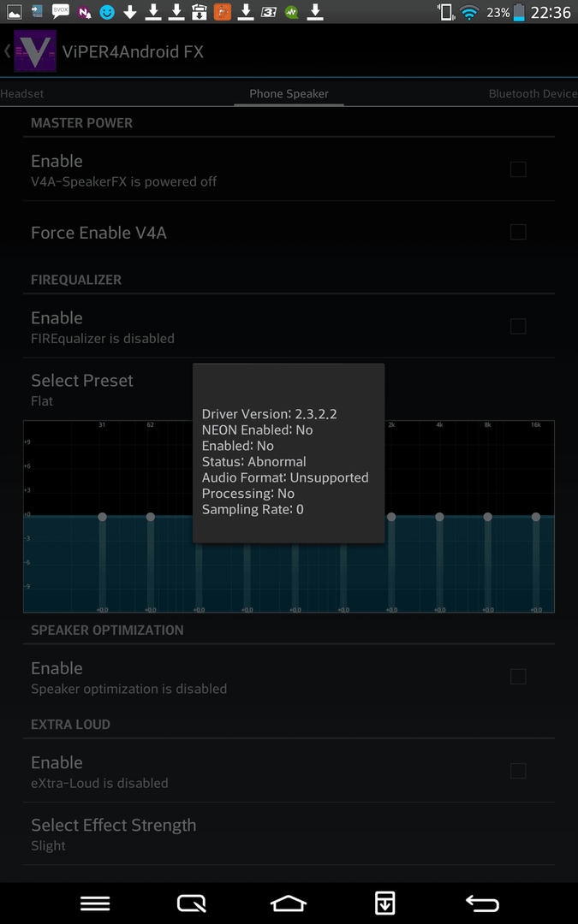
Task: Enable the Master Power checkbox
Action: coord(518,169)
